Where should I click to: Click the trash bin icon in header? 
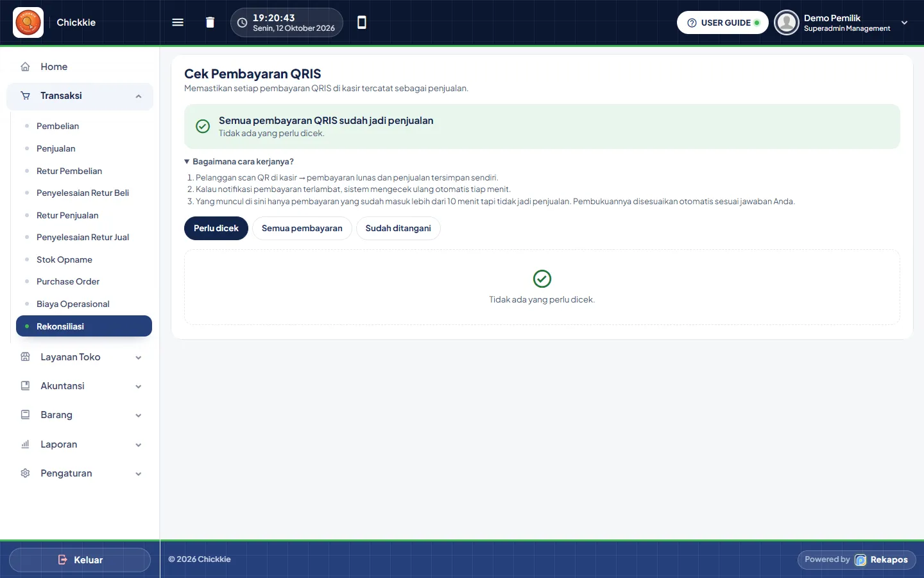[210, 22]
